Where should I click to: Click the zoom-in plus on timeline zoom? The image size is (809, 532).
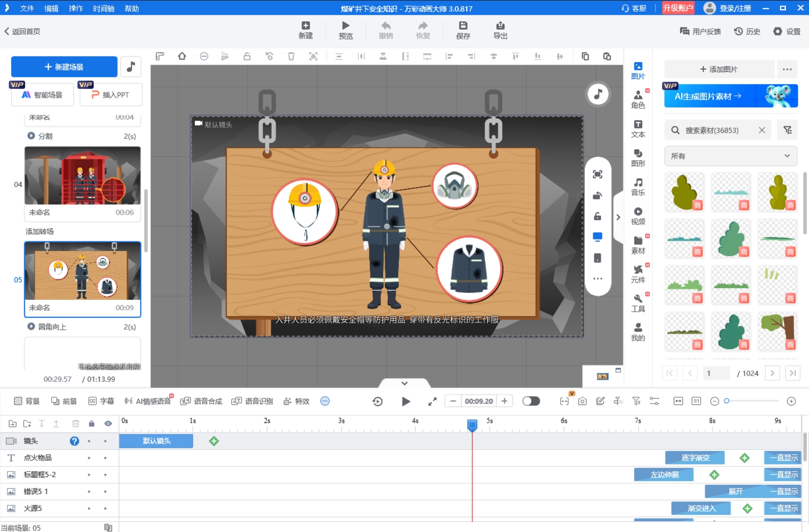tap(791, 401)
